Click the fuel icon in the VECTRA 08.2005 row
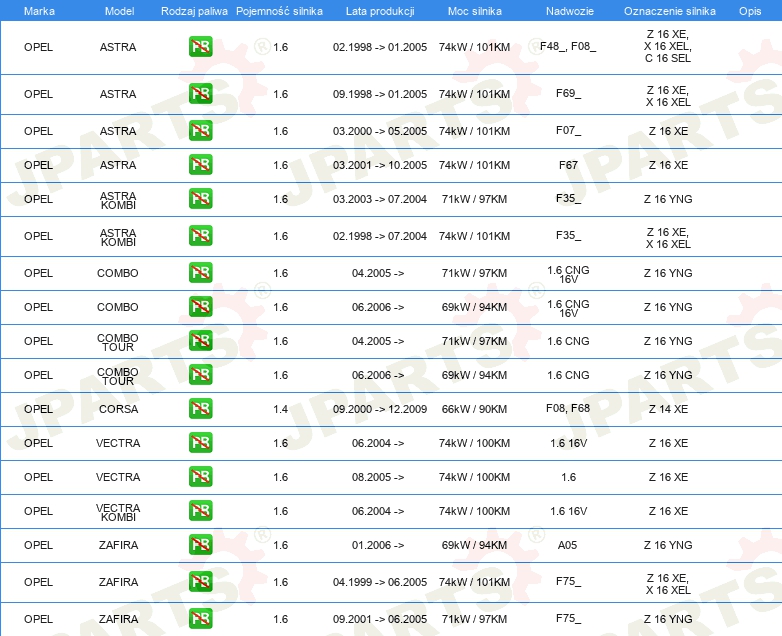This screenshot has width=782, height=636. pos(200,476)
